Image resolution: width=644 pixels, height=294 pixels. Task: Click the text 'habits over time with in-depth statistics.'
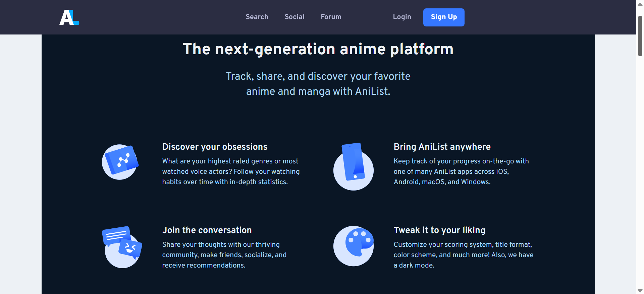point(225,182)
